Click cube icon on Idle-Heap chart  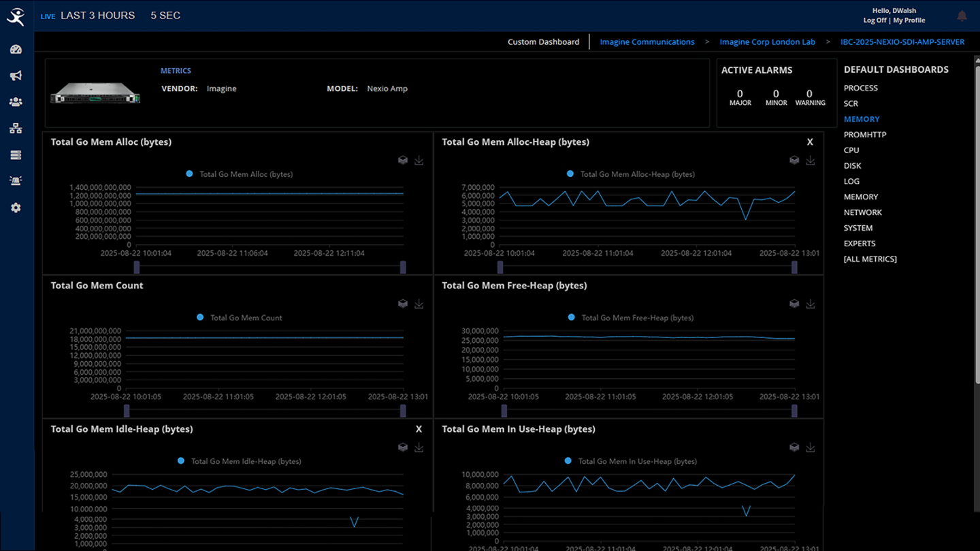(x=403, y=448)
